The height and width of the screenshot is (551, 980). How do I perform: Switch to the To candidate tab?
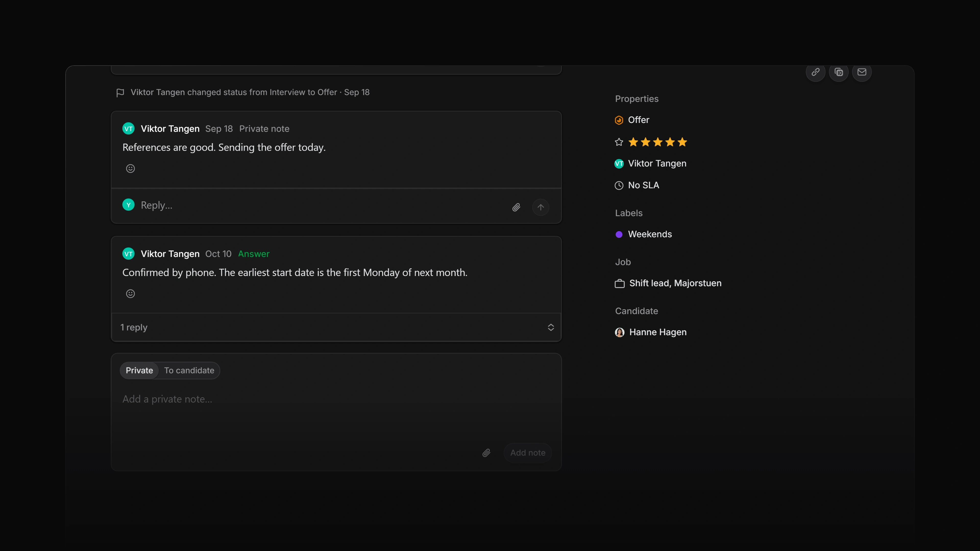189,370
